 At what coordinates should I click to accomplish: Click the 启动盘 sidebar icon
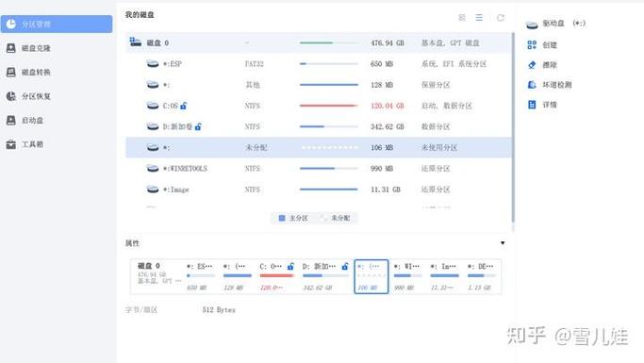(11, 121)
